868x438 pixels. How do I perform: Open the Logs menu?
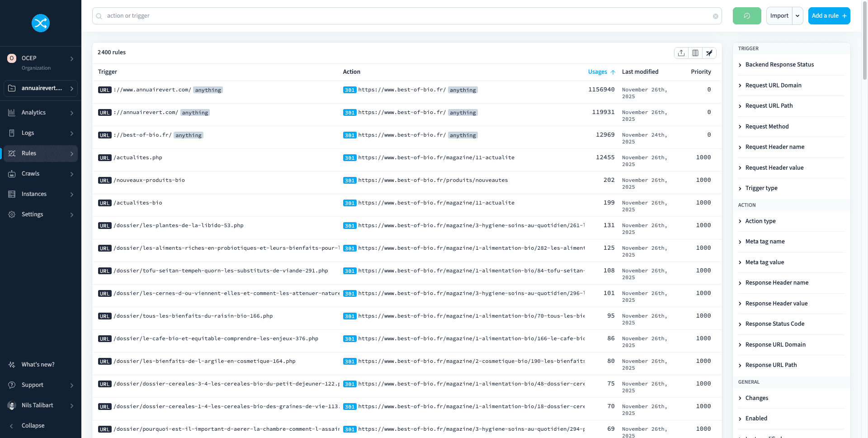41,133
